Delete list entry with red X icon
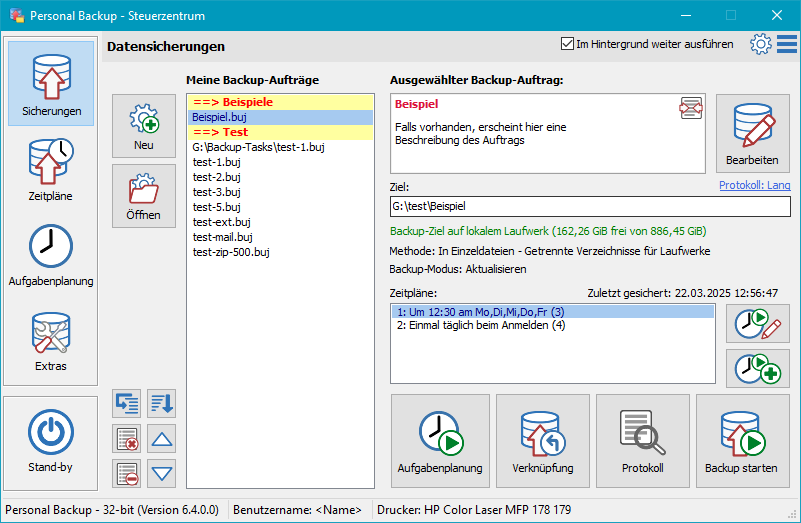 tap(127, 438)
